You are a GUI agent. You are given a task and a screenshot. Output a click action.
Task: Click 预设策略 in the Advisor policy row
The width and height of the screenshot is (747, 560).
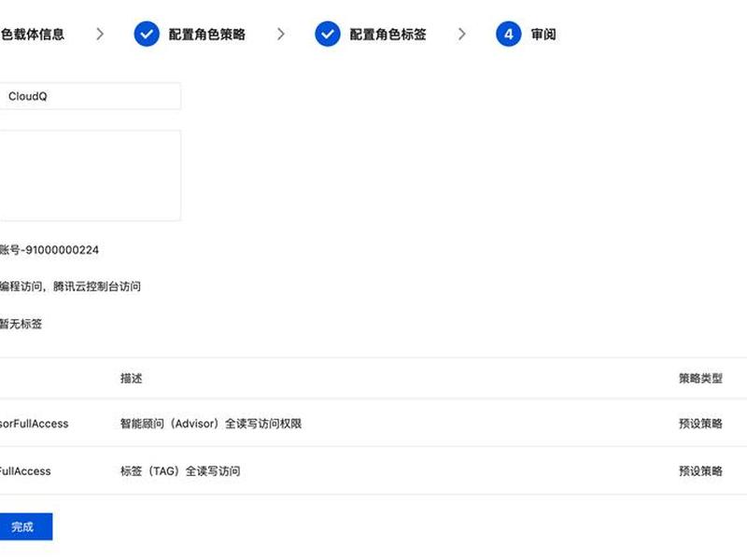700,424
